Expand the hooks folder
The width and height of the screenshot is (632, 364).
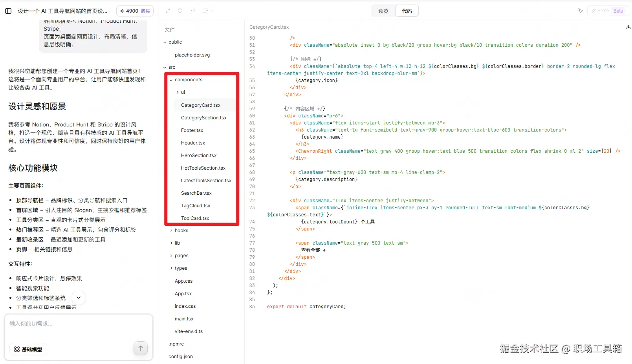[x=179, y=230]
